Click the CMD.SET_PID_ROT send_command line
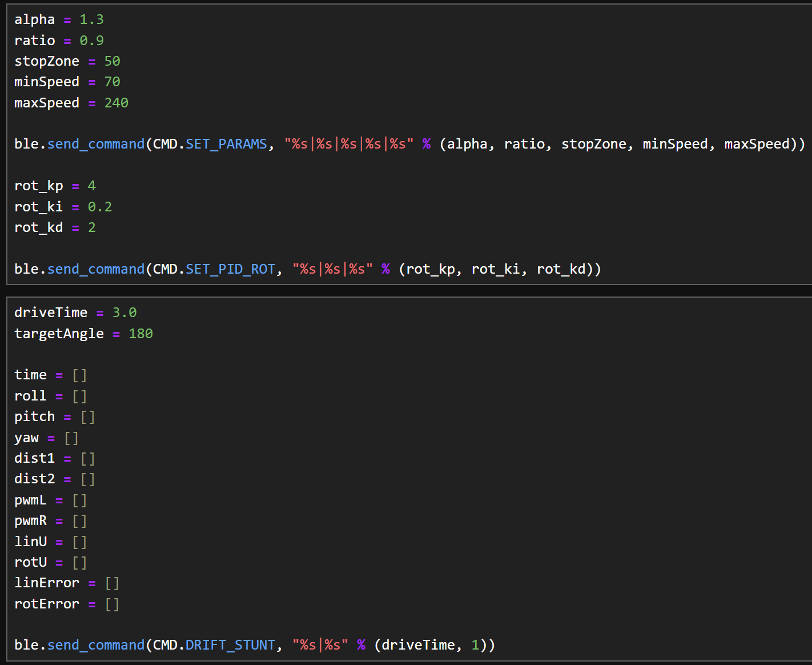Image resolution: width=812 pixels, height=665 pixels. tap(308, 269)
